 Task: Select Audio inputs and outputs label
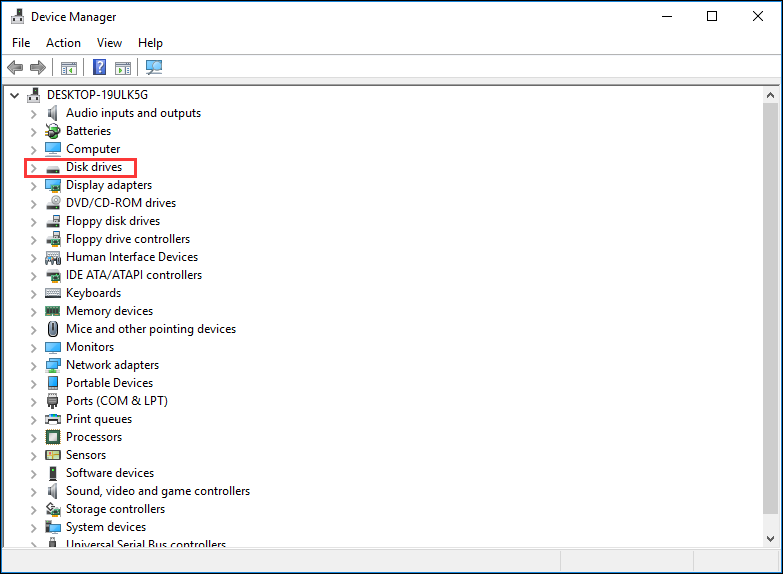tap(133, 113)
